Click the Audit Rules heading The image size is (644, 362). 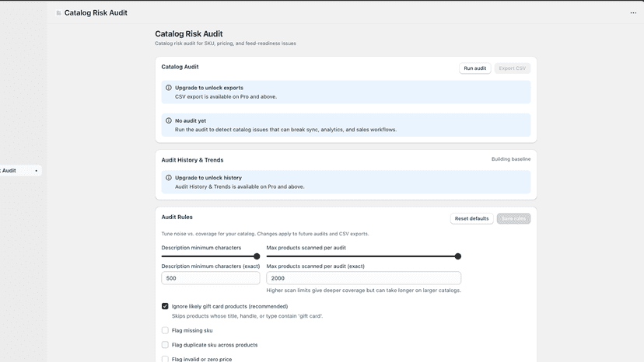pyautogui.click(x=177, y=217)
